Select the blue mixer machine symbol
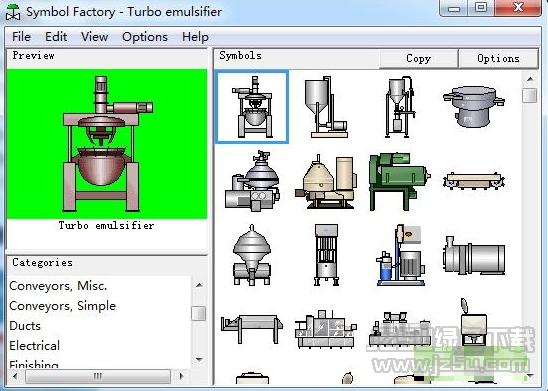Screen dimensions: 548x391 coord(400,255)
